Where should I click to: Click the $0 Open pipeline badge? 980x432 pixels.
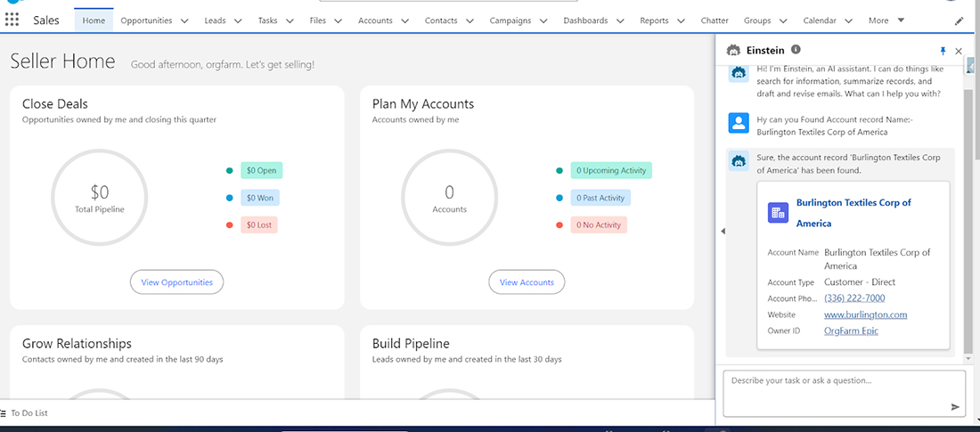coord(261,170)
